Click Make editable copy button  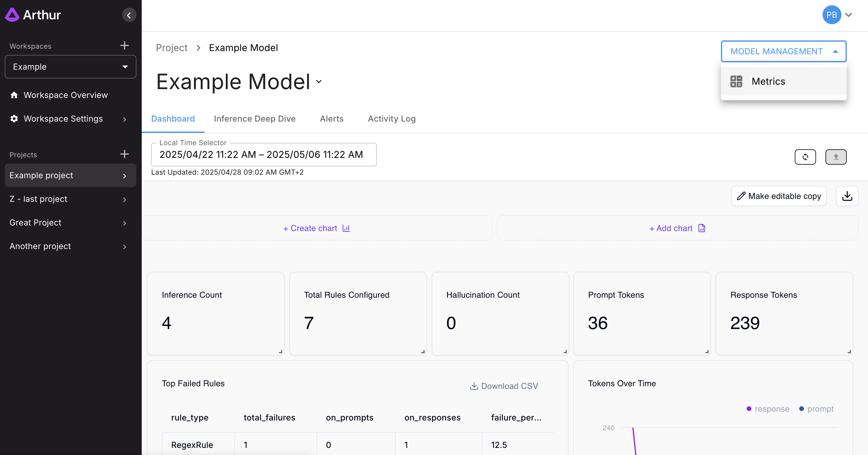[779, 196]
